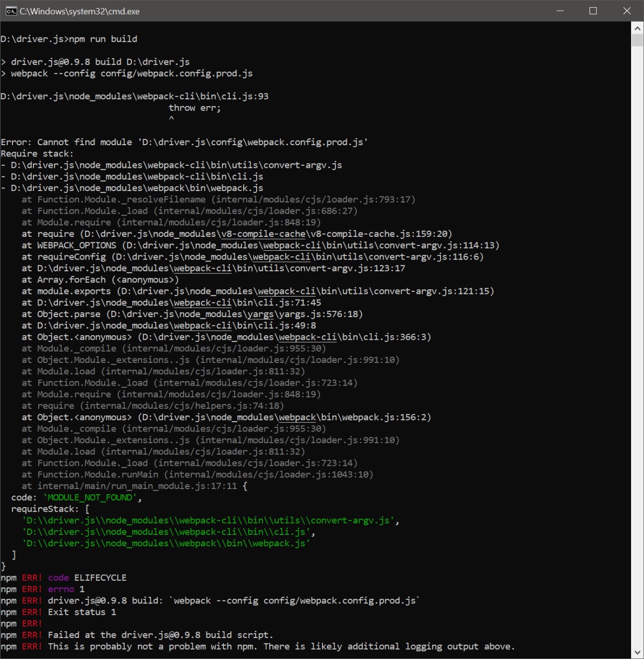Click the 'at Array.forEach (<anonymous>)' line
The width and height of the screenshot is (644, 659).
(100, 280)
